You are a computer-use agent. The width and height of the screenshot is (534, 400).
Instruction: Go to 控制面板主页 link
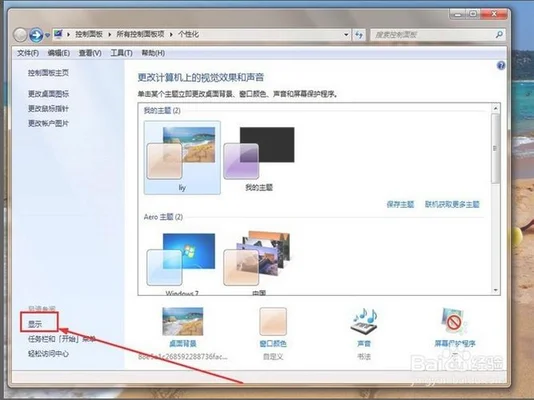[48, 73]
